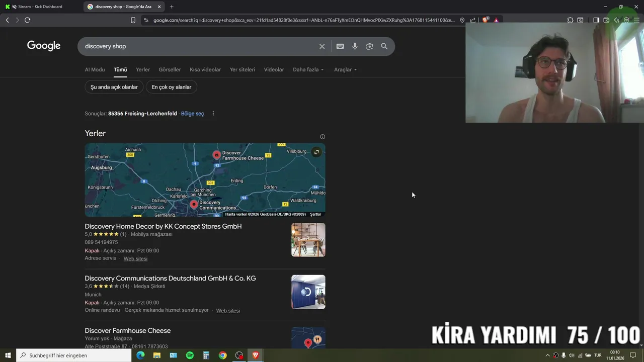The height and width of the screenshot is (362, 644).
Task: Switch to Videolar results tab
Action: coord(274,70)
